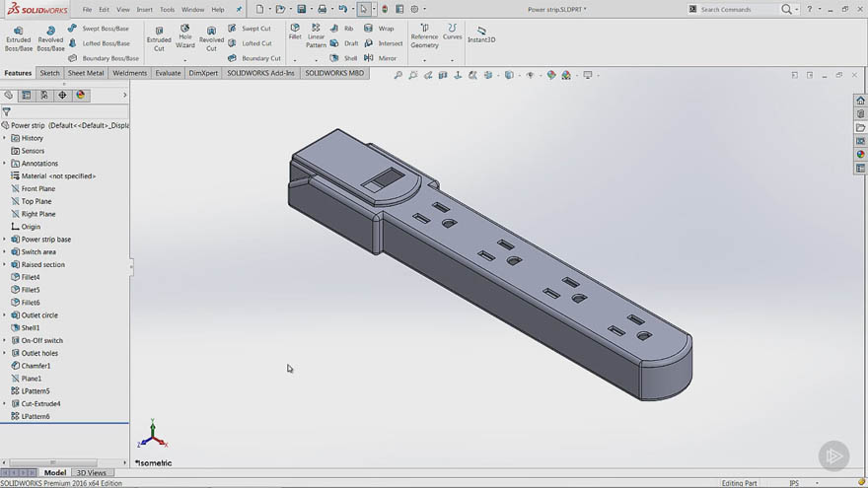Pick the Lofted Cut tool

pos(250,43)
